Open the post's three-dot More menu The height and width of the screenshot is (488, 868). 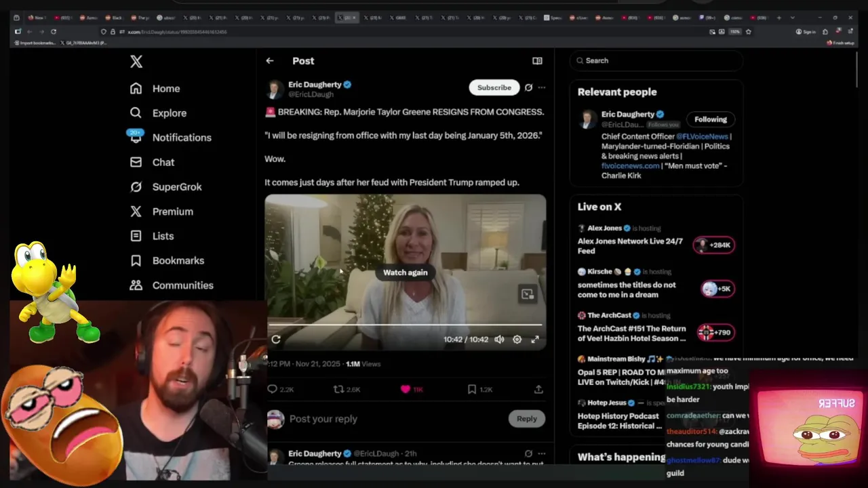tap(541, 87)
